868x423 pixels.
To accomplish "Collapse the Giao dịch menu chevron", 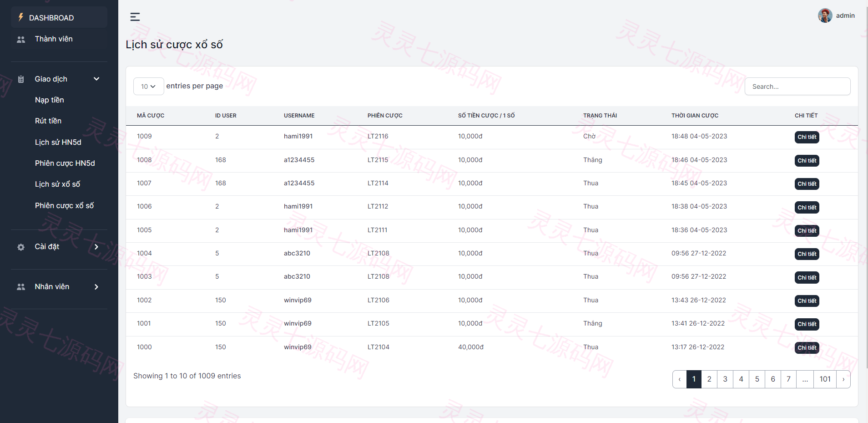I will tap(96, 79).
